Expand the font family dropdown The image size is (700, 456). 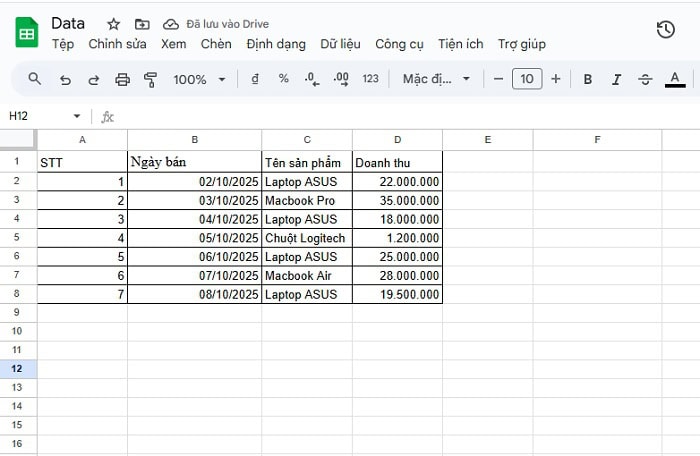tap(436, 79)
